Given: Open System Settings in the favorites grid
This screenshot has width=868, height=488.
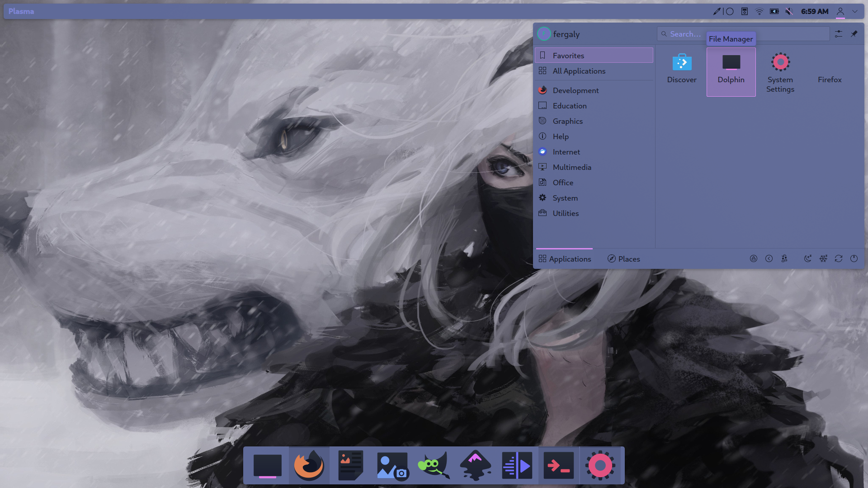Looking at the screenshot, I should [780, 71].
